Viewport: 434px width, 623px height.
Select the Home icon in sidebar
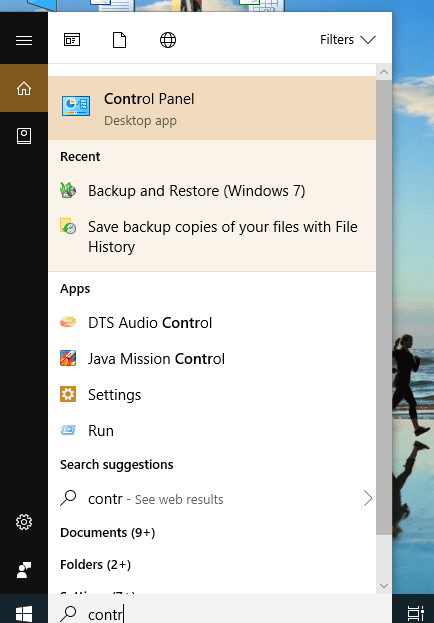tap(24, 88)
